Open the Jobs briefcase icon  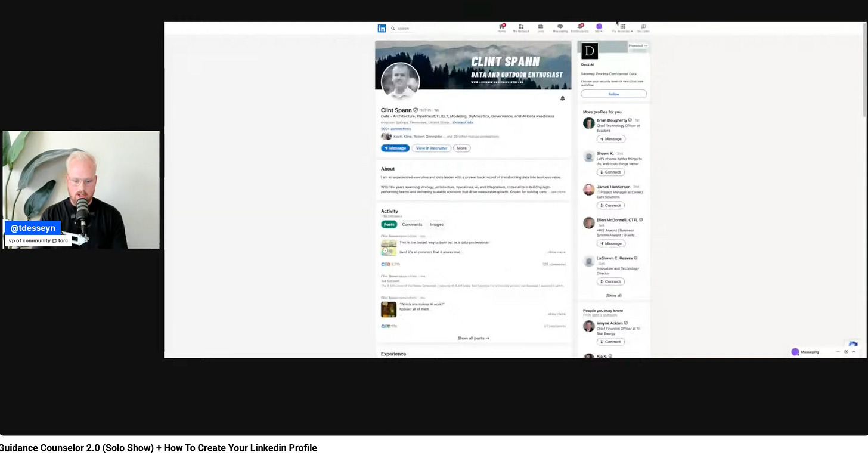(x=541, y=28)
